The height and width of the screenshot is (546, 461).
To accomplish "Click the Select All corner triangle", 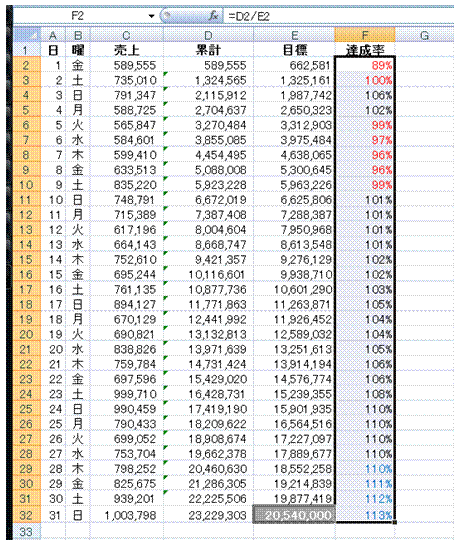I will click(27, 35).
